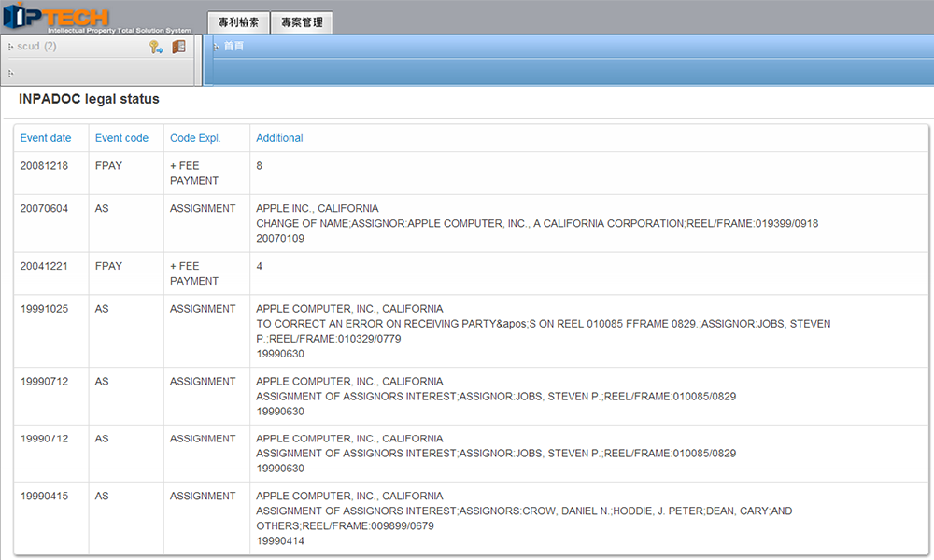Click the date 19990414

tap(280, 541)
